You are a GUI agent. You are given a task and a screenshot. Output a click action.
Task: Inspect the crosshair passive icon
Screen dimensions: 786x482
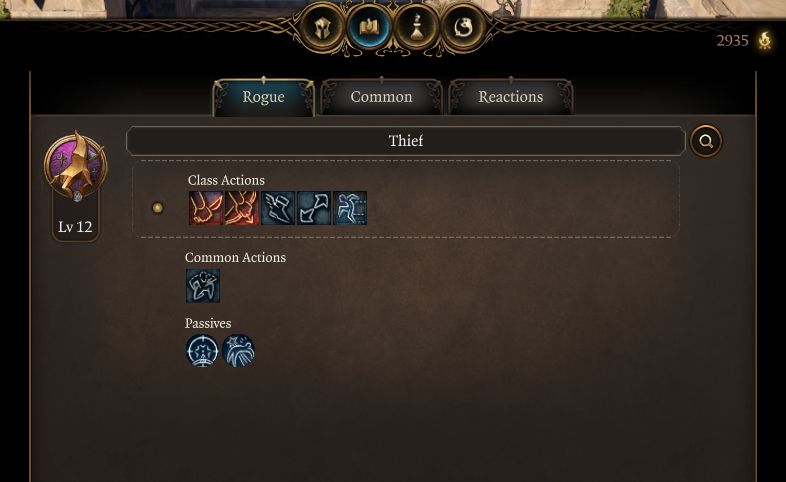(x=202, y=351)
